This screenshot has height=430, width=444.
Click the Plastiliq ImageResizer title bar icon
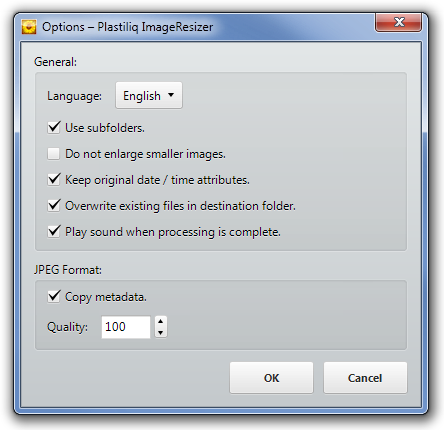[29, 27]
